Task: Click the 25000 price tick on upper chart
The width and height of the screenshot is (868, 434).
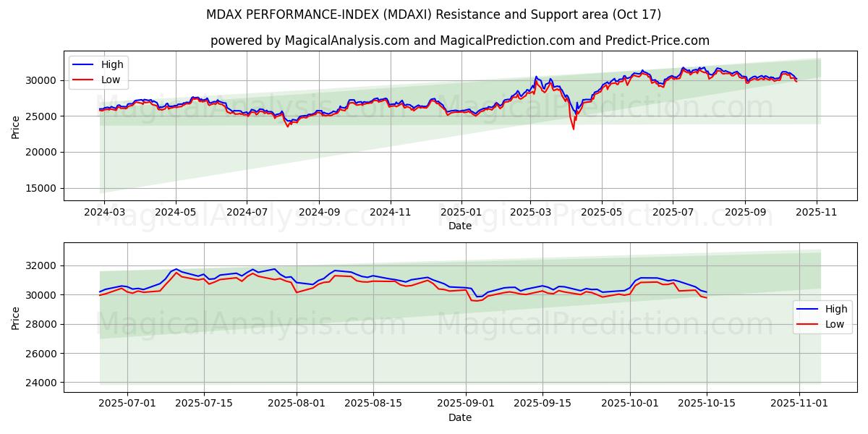Action: tap(42, 116)
